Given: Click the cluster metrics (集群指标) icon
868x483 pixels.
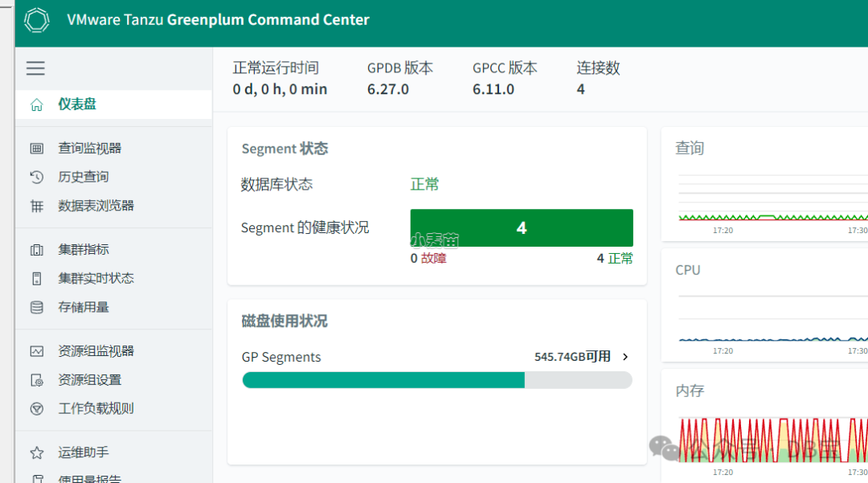Looking at the screenshot, I should [x=36, y=250].
